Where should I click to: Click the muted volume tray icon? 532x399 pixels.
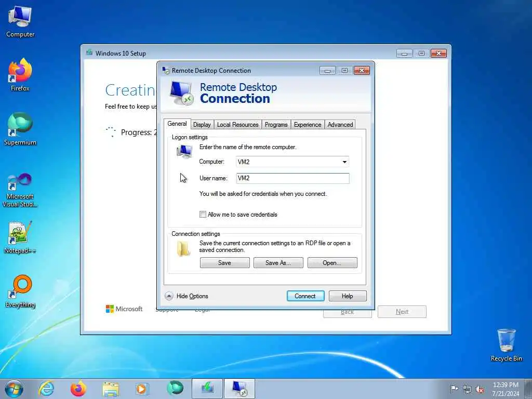(x=480, y=390)
